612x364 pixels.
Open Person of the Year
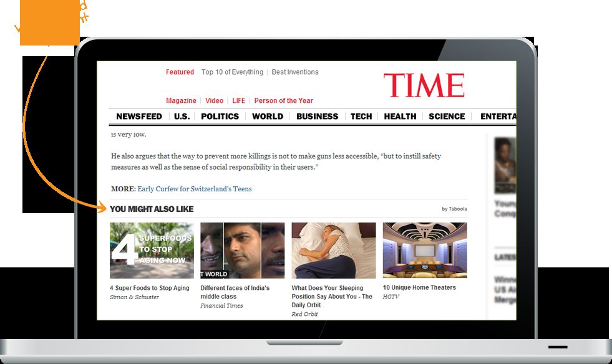coord(284,100)
